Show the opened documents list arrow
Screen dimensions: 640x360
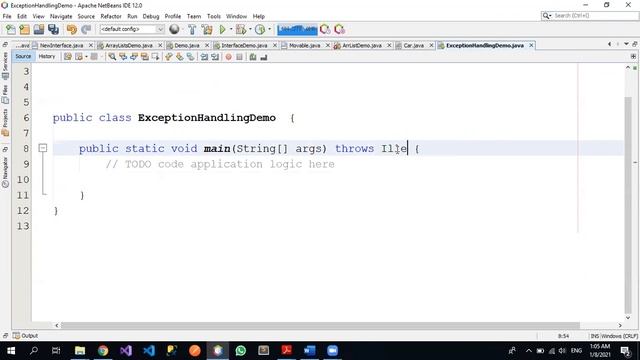point(626,44)
